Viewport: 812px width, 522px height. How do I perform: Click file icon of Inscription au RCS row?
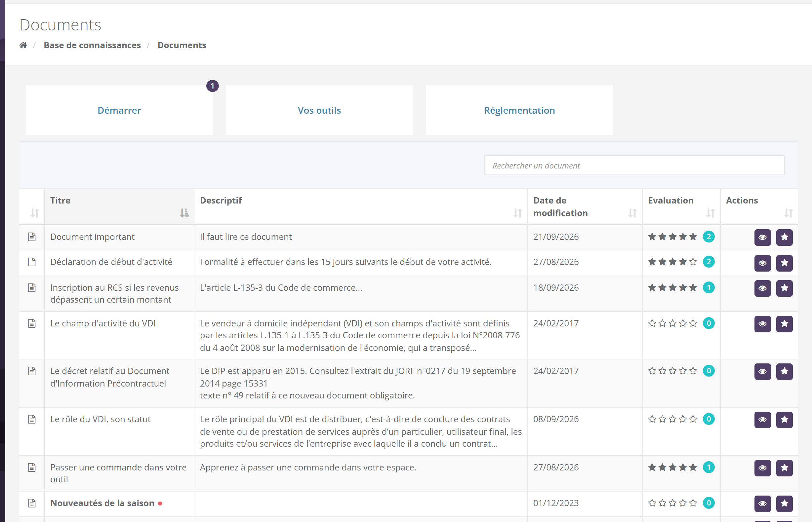pyautogui.click(x=32, y=287)
